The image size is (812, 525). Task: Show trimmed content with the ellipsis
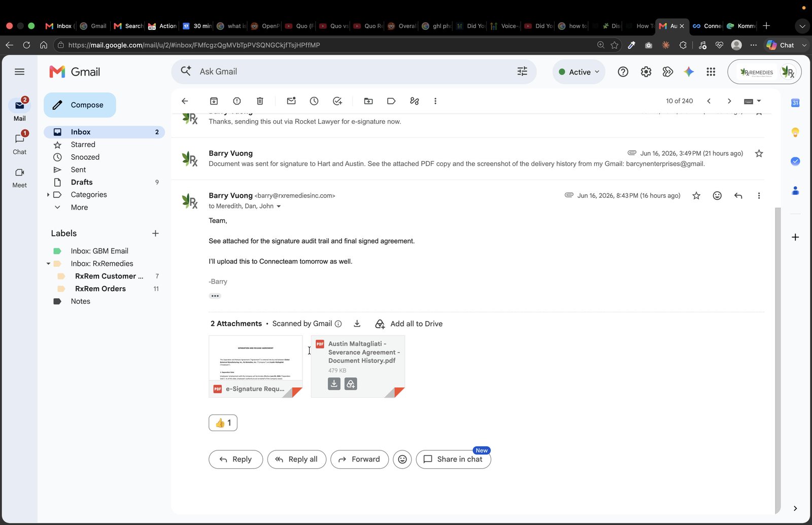pos(215,296)
